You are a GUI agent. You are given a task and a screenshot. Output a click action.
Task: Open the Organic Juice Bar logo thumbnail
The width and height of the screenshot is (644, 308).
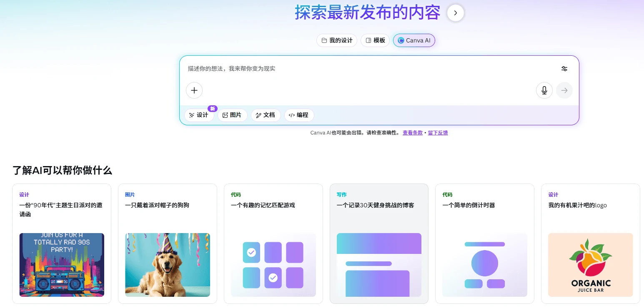click(x=591, y=265)
